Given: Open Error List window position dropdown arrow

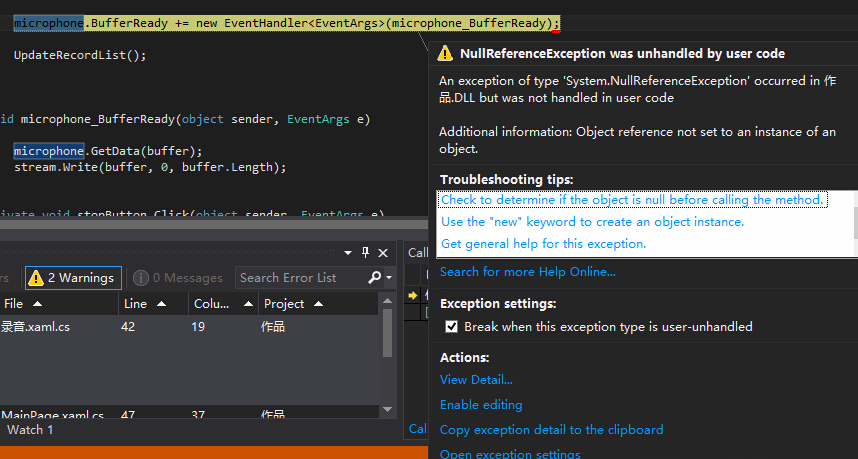Looking at the screenshot, I should pyautogui.click(x=348, y=253).
